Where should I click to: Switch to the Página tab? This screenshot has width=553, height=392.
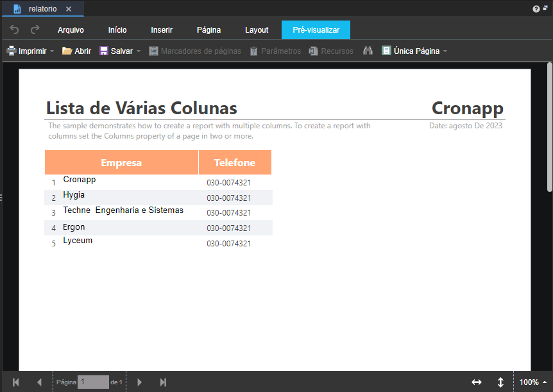[x=208, y=30]
